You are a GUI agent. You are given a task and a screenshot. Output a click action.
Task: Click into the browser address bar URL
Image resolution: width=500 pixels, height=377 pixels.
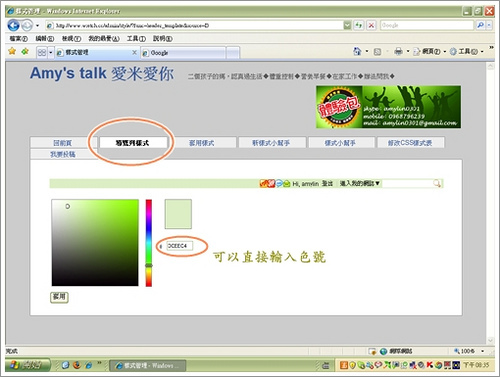tap(193, 25)
